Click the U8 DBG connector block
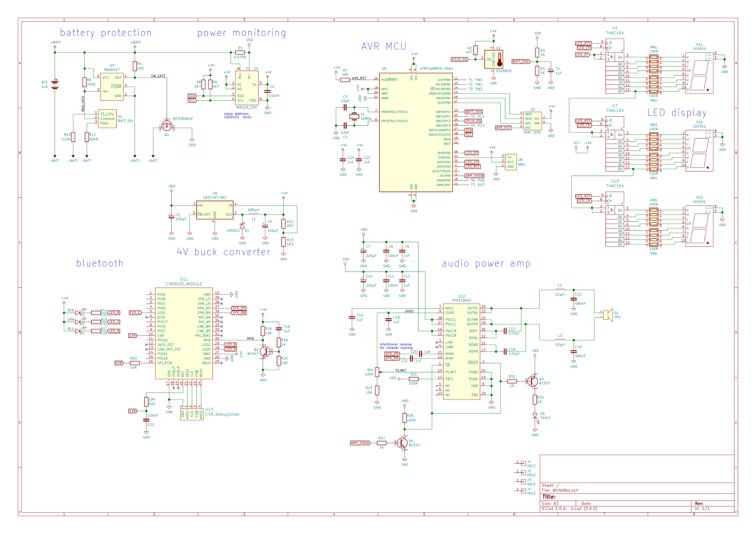This screenshot has width=756, height=534. [x=511, y=162]
